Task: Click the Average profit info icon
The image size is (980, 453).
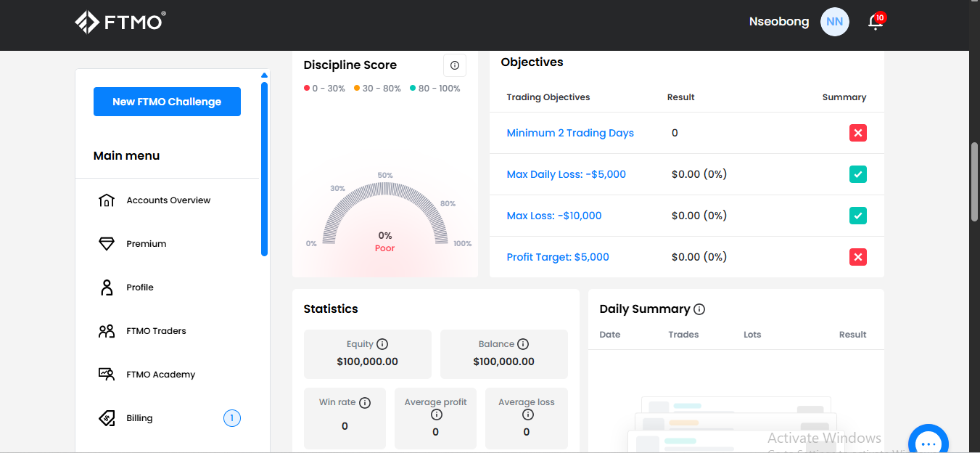Action: point(436,415)
